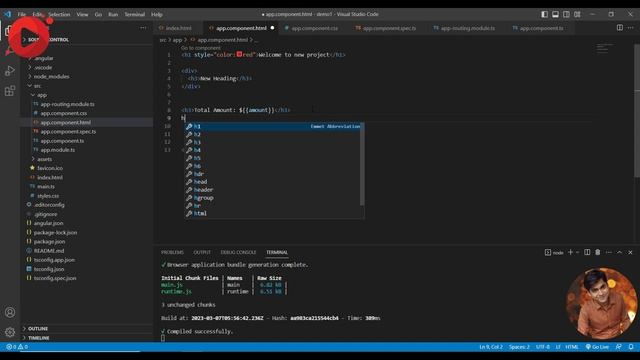The height and width of the screenshot is (360, 640).
Task: Select html Emmet suggestion
Action: (x=273, y=213)
